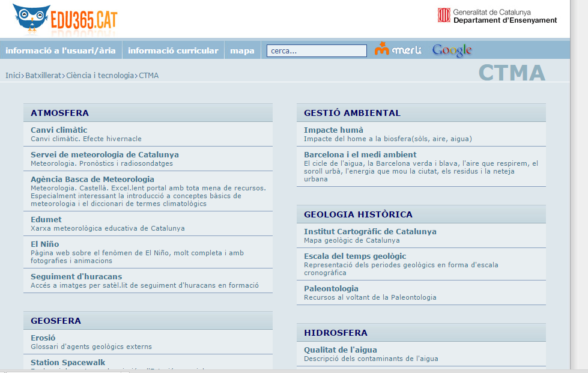Click the Google search logo

click(452, 50)
